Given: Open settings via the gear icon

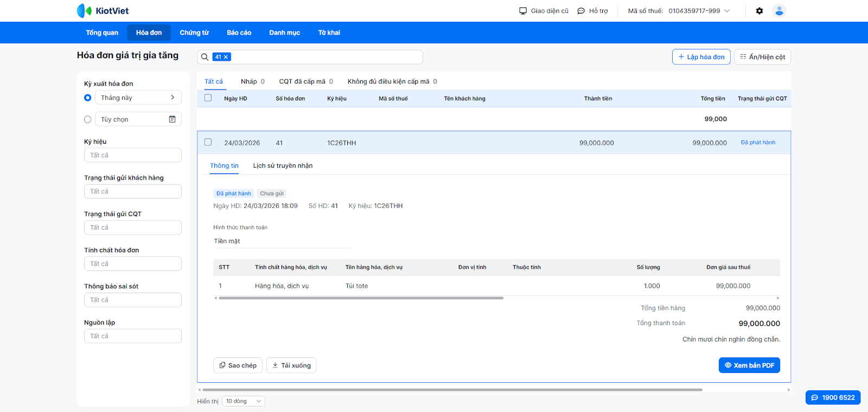Looking at the screenshot, I should click(x=759, y=11).
